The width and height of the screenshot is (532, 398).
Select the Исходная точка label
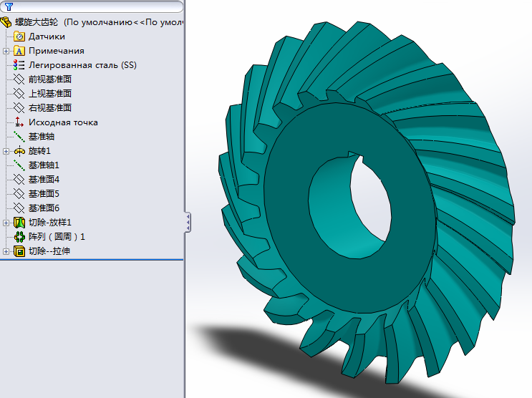[x=63, y=122]
